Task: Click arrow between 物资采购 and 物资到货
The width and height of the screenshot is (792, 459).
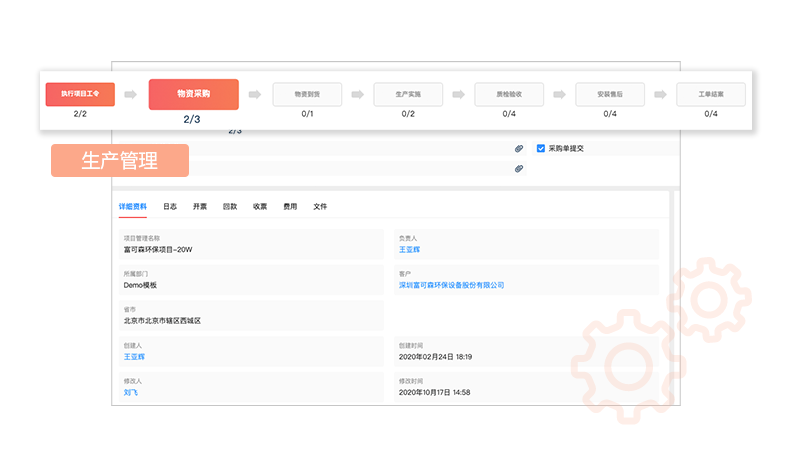Action: (255, 95)
